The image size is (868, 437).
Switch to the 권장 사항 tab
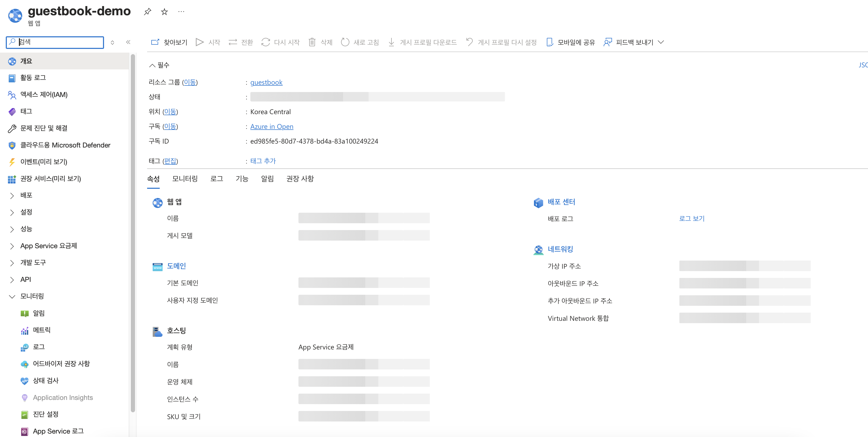pos(300,179)
